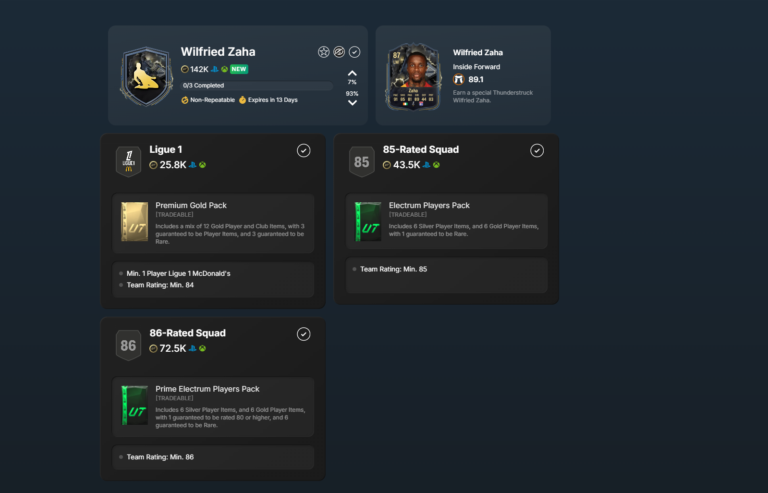The height and width of the screenshot is (493, 768).
Task: Click the downvote chevron below 93%
Action: point(352,103)
